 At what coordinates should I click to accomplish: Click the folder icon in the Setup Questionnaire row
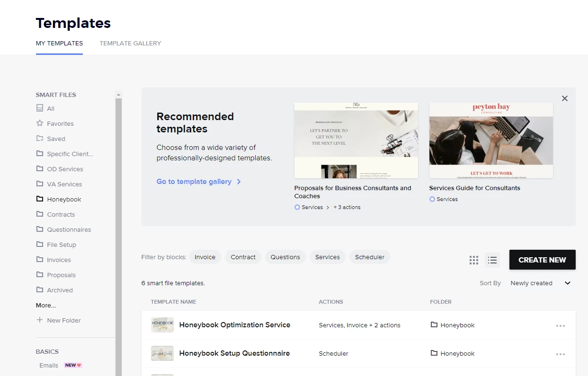(434, 353)
